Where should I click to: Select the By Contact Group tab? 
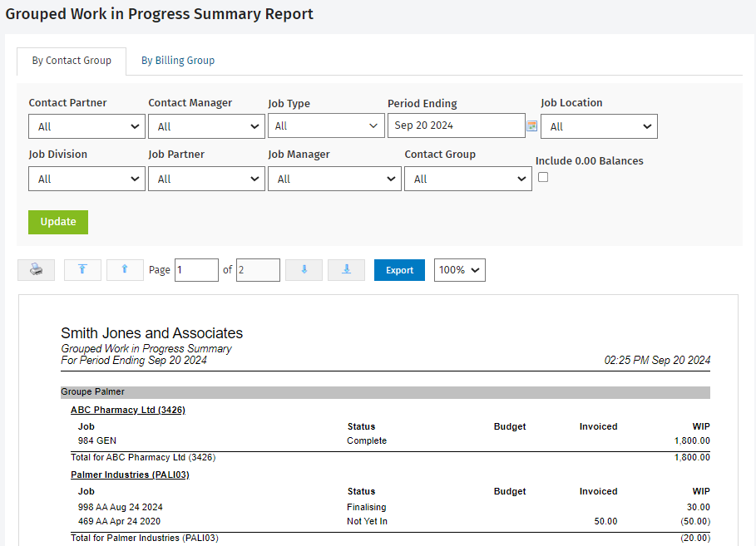(x=72, y=61)
